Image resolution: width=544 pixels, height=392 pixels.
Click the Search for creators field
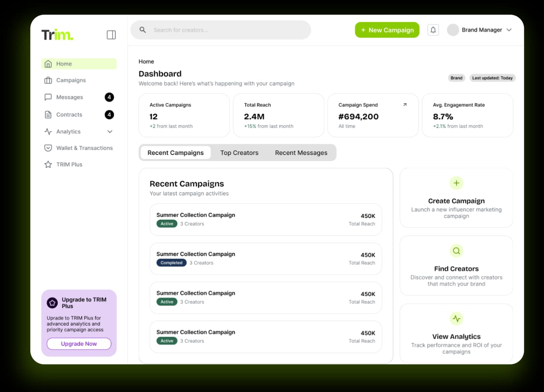[227, 30]
